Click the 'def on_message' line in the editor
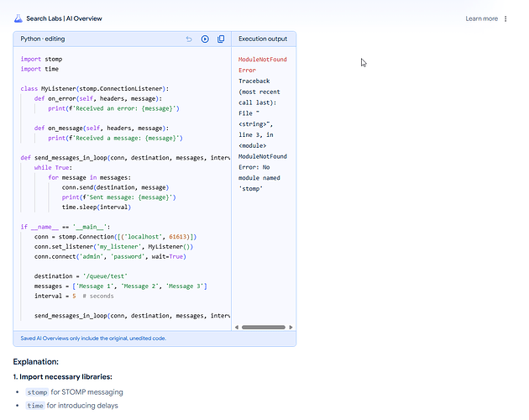 (102, 129)
